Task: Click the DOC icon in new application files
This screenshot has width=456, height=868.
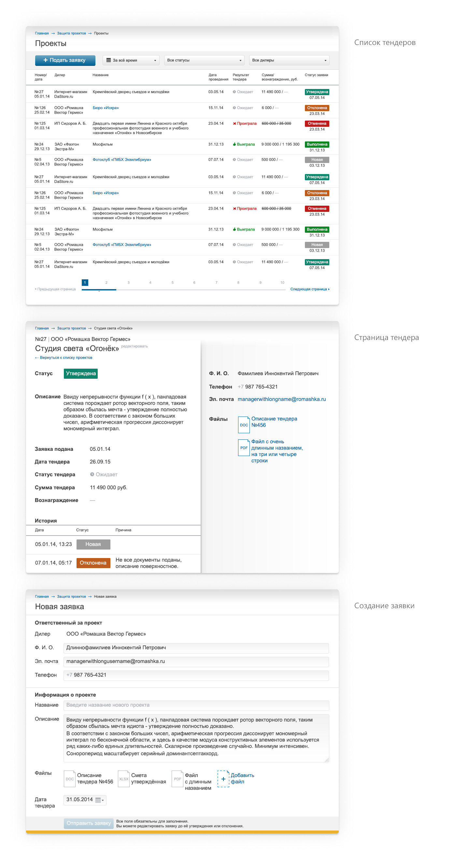Action: (x=70, y=779)
